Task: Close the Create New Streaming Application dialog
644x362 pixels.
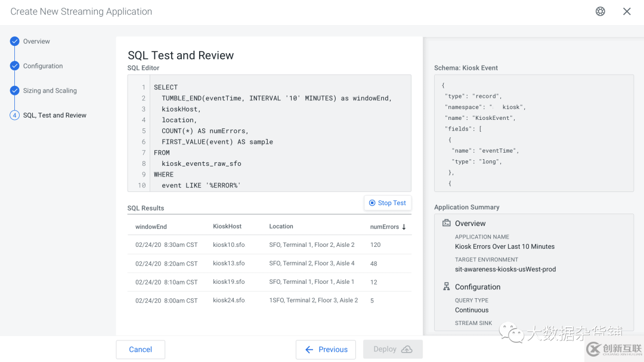Action: 627,11
